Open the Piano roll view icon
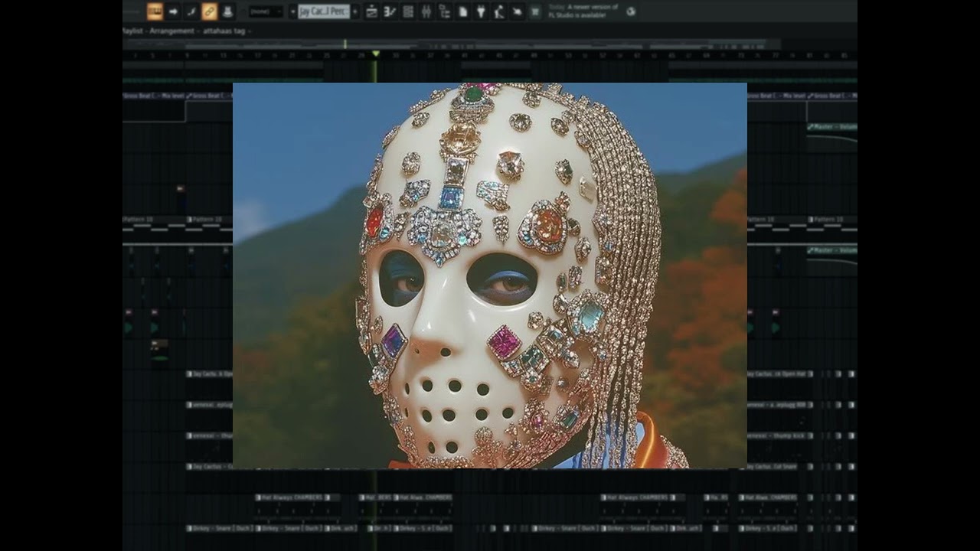The image size is (980, 551). [x=390, y=11]
